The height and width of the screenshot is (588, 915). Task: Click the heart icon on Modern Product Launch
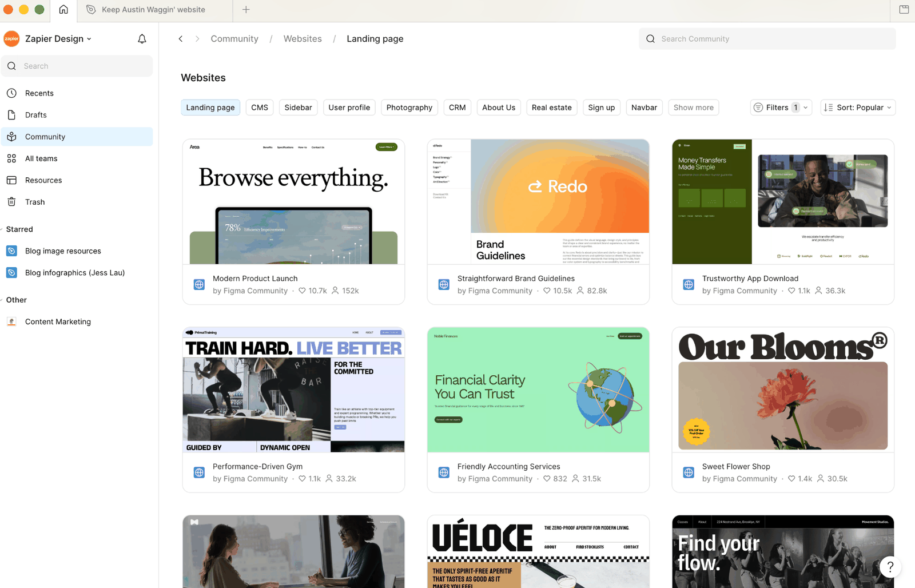tap(302, 291)
